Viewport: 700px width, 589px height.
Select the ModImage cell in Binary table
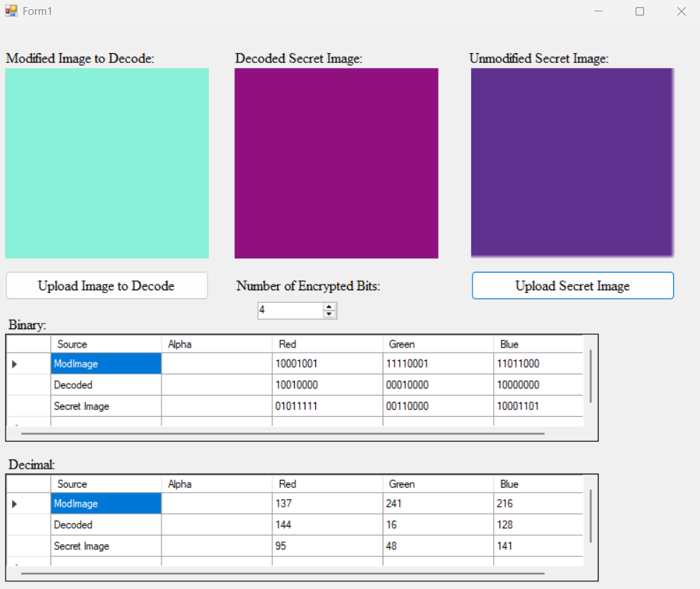click(106, 364)
